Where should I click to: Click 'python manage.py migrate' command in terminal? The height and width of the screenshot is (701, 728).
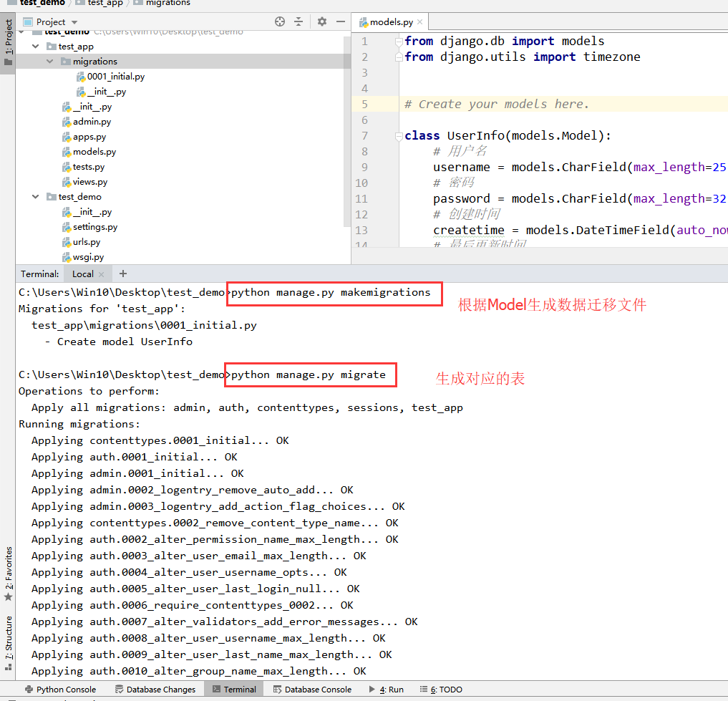[309, 375]
